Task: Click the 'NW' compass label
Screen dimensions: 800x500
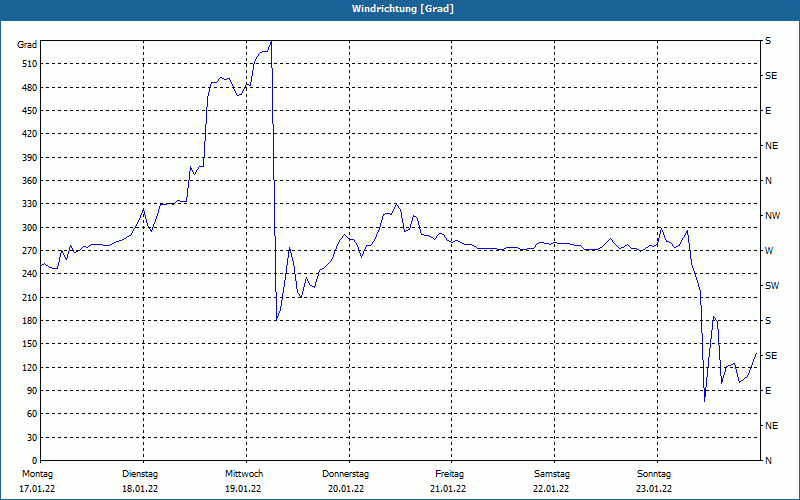Action: click(772, 216)
